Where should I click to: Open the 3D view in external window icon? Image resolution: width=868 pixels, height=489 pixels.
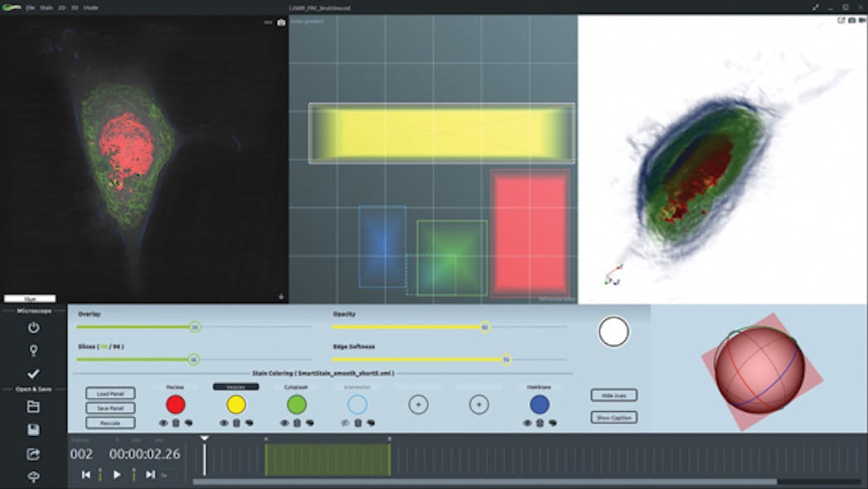click(840, 20)
